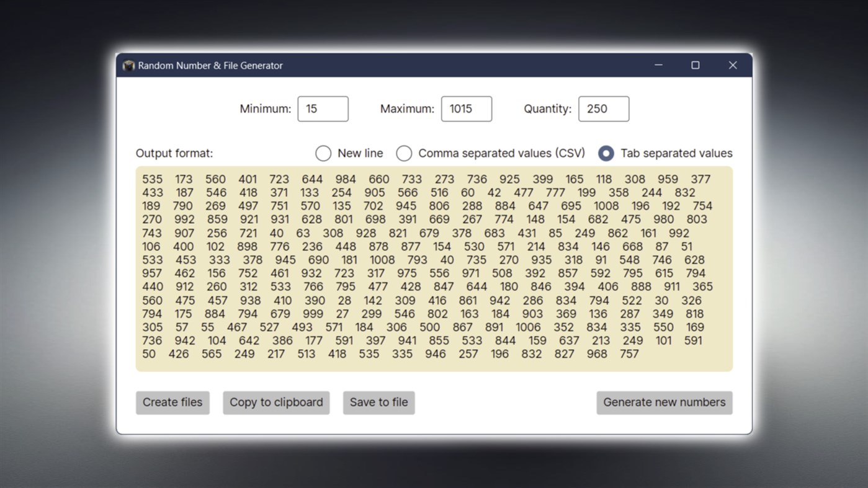The height and width of the screenshot is (488, 868).
Task: Close the Random Number & File Generator window
Action: click(733, 65)
